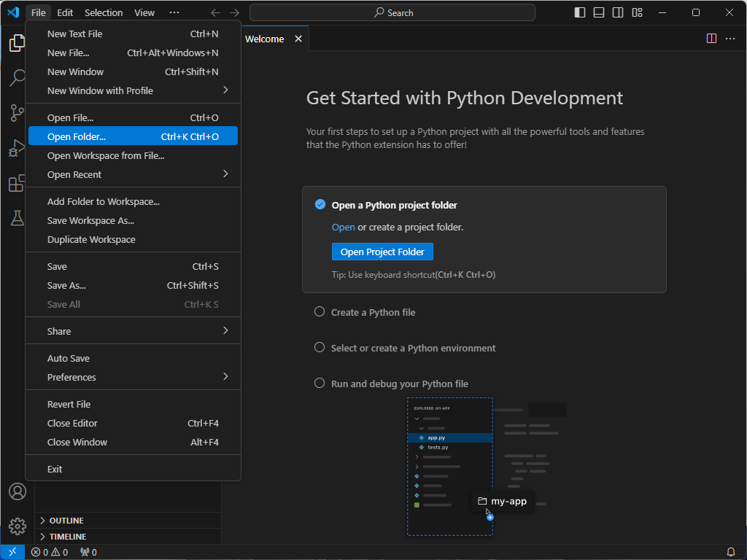
Task: Select the Create a Python file step
Action: [x=373, y=312]
